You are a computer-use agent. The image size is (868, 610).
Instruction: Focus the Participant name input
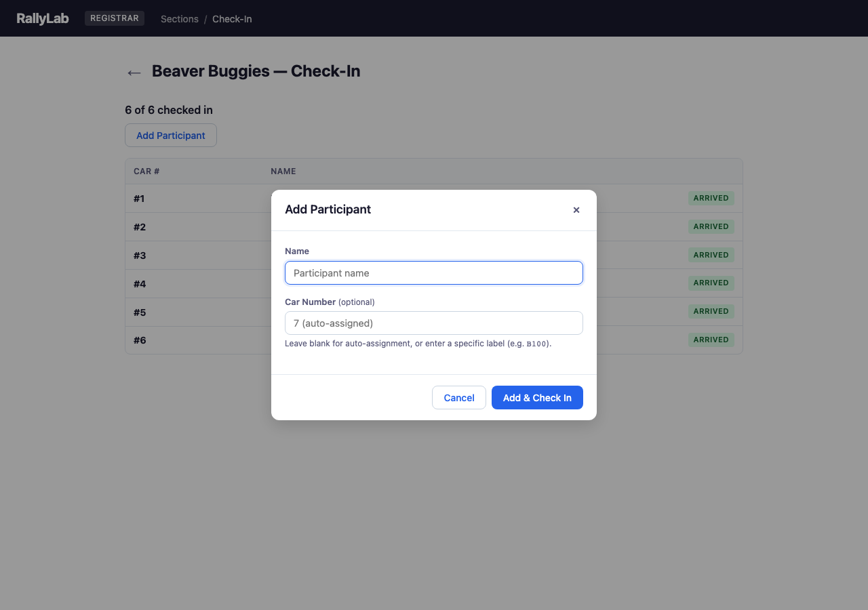point(433,272)
